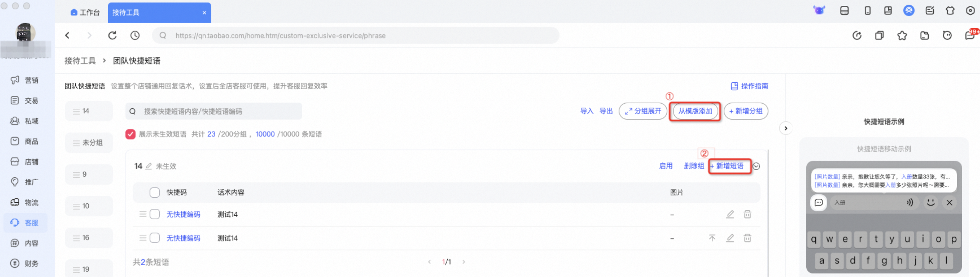Click the favorites star toolbar icon
This screenshot has height=277, width=980.
pyautogui.click(x=901, y=36)
